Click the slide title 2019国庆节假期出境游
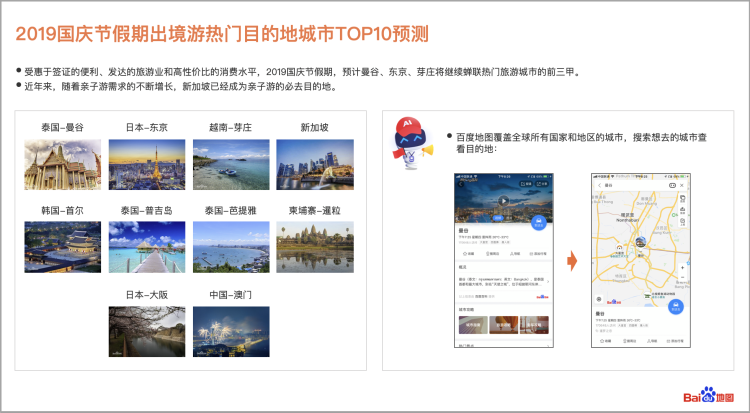 tap(222, 34)
